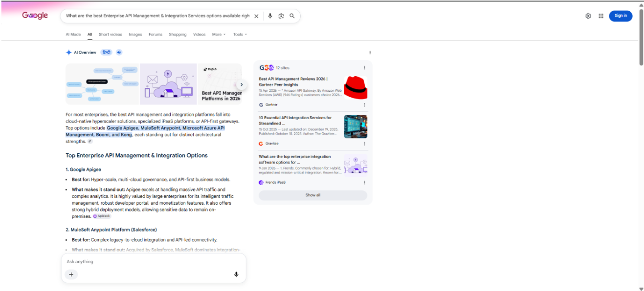Listen to AI Overview via speaker icon
This screenshot has width=644, height=291.
119,52
